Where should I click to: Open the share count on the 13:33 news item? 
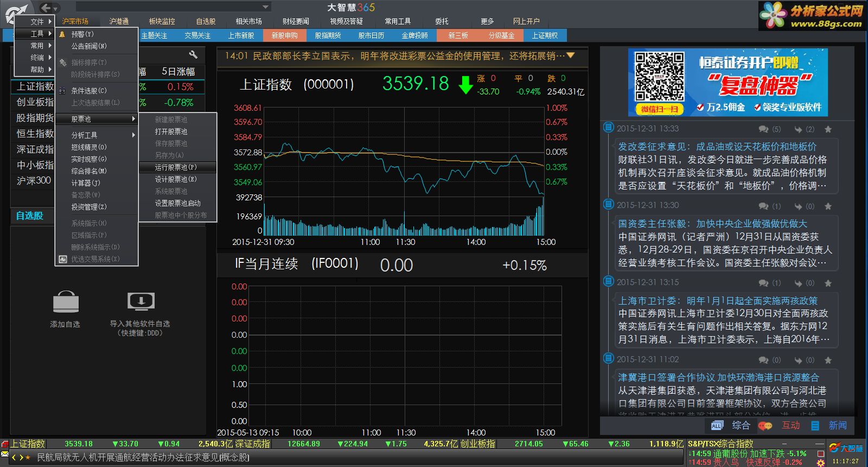804,129
